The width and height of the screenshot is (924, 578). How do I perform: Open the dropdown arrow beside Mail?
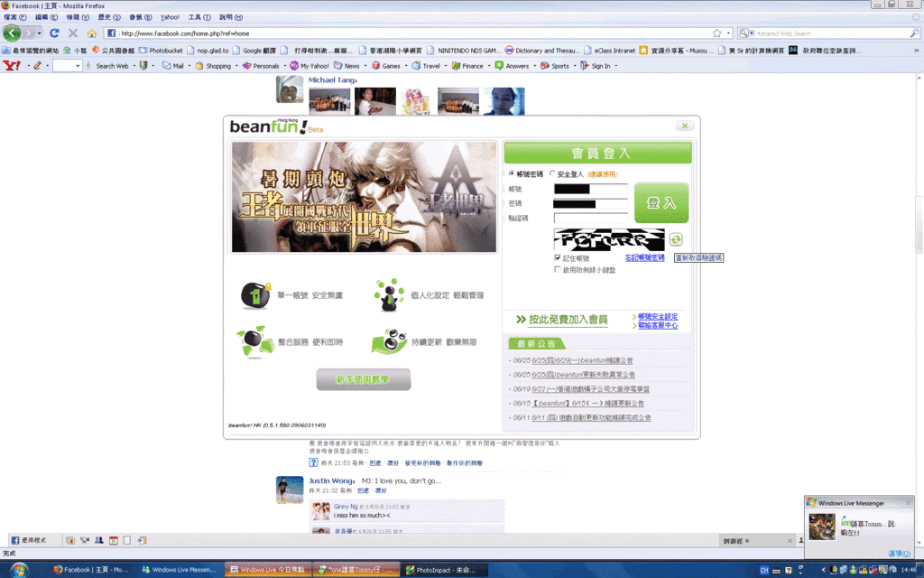(x=189, y=66)
